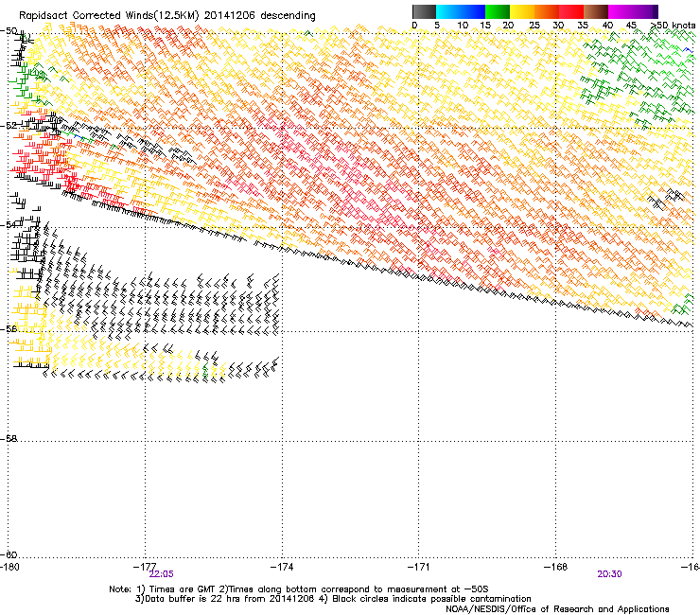Viewport: 700px width, 615px height.
Task: Click the -50 latitude label
Action: [x=9, y=31]
